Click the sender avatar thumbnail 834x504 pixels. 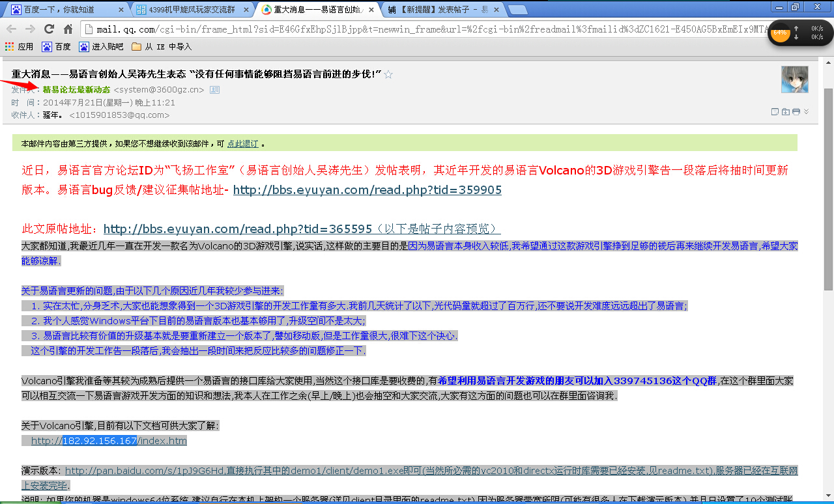(x=794, y=79)
